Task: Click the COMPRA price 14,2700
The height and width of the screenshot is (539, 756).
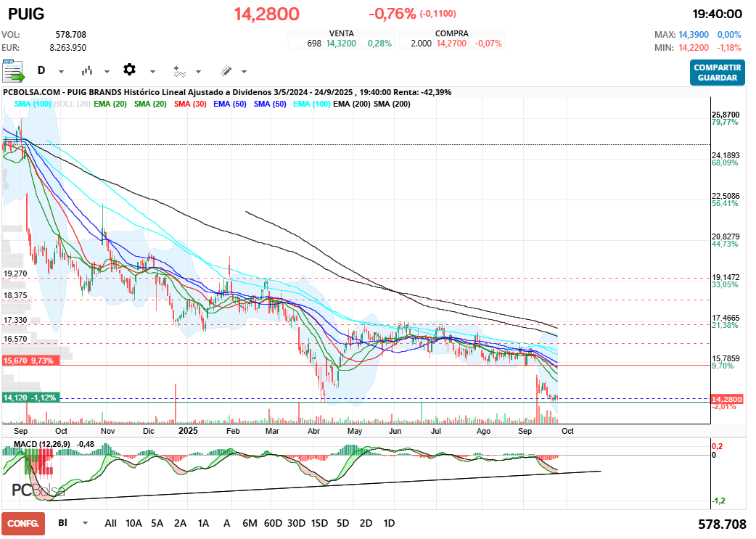Action: (452, 44)
